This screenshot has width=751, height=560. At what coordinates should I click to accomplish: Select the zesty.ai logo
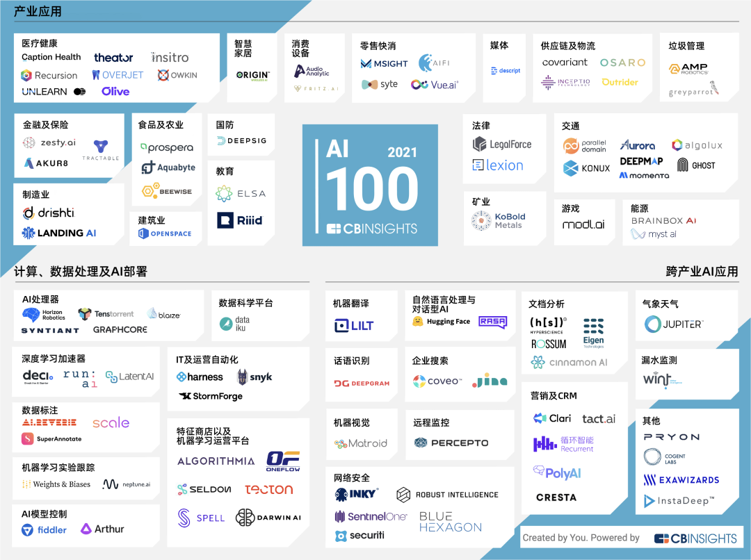49,142
